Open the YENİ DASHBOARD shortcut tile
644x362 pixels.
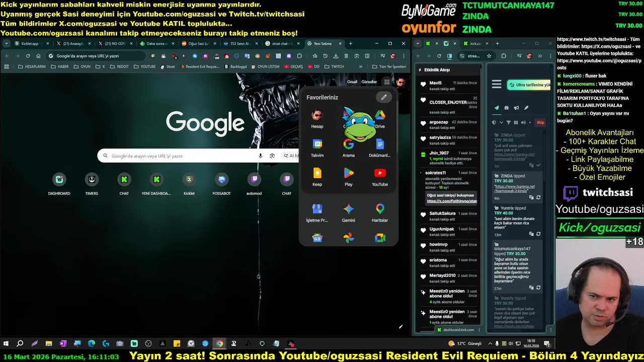156,184
